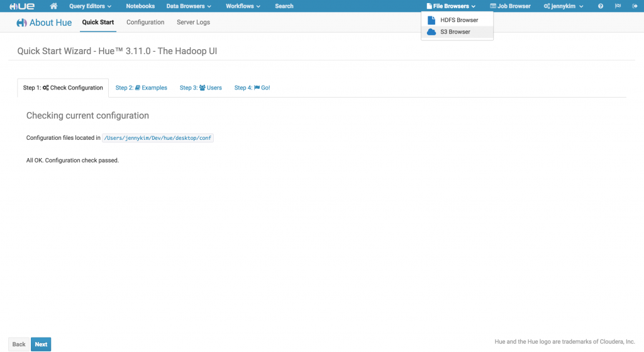
Task: Open the Job Browser
Action: tap(510, 6)
